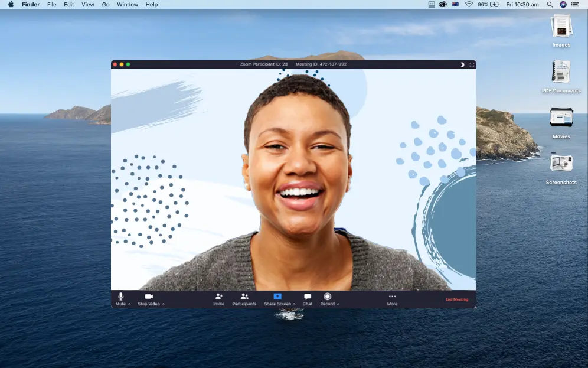This screenshot has width=588, height=368.
Task: Open the Share Screen options arrow
Action: [294, 304]
